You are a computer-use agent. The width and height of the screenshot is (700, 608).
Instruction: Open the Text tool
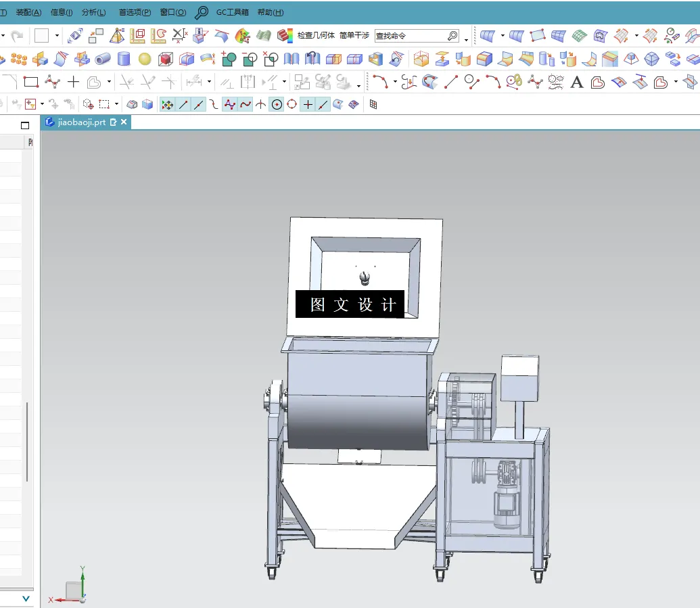click(x=576, y=83)
